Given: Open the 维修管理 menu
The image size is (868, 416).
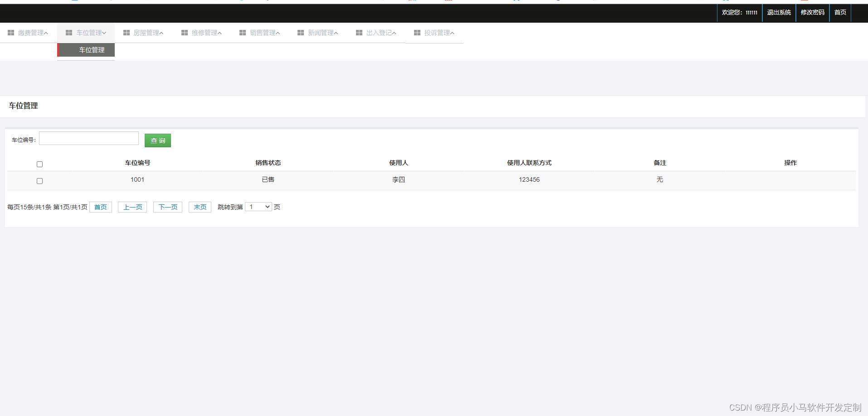Looking at the screenshot, I should 205,32.
